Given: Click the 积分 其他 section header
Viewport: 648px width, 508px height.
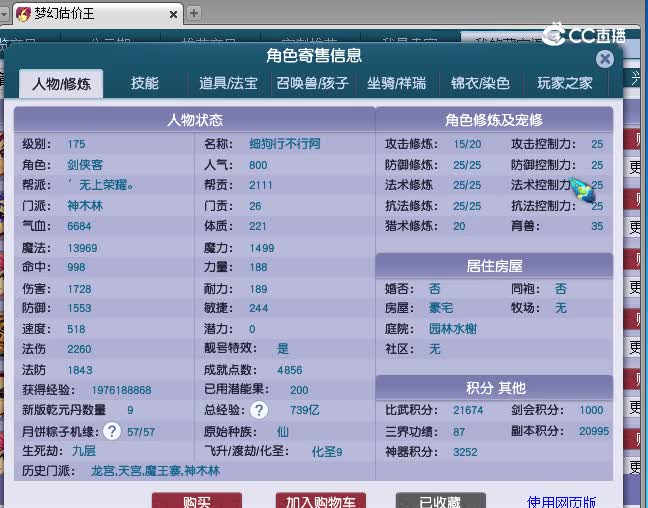Looking at the screenshot, I should point(494,388).
